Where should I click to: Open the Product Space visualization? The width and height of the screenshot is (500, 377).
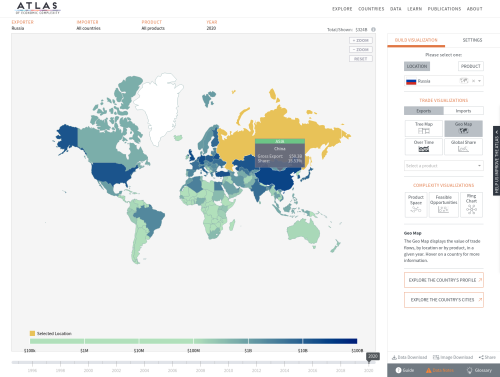coord(416,205)
